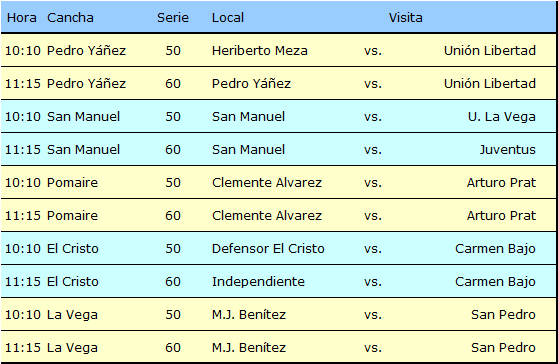Click the El Cristo cancha in the 10:10 row
This screenshot has width=558, height=364.
tap(73, 248)
